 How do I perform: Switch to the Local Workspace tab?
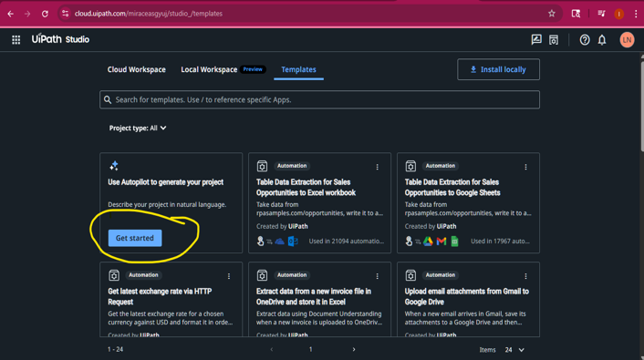(209, 69)
